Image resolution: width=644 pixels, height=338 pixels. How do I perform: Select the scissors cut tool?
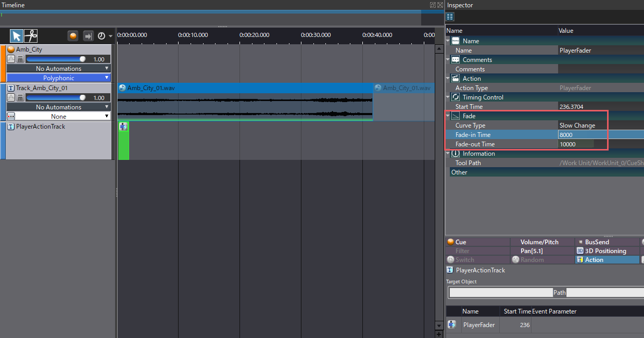(x=31, y=36)
